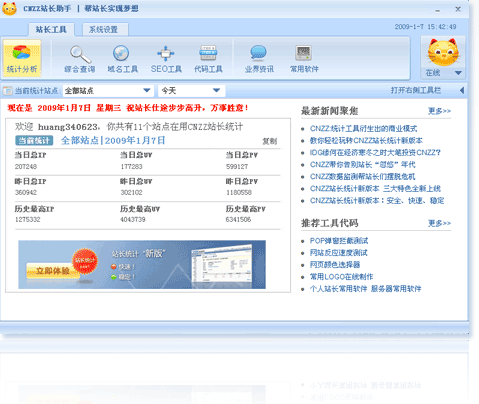Click the username huang340623 in the welcome line
Viewport: 479px width, 404px height.
68,127
